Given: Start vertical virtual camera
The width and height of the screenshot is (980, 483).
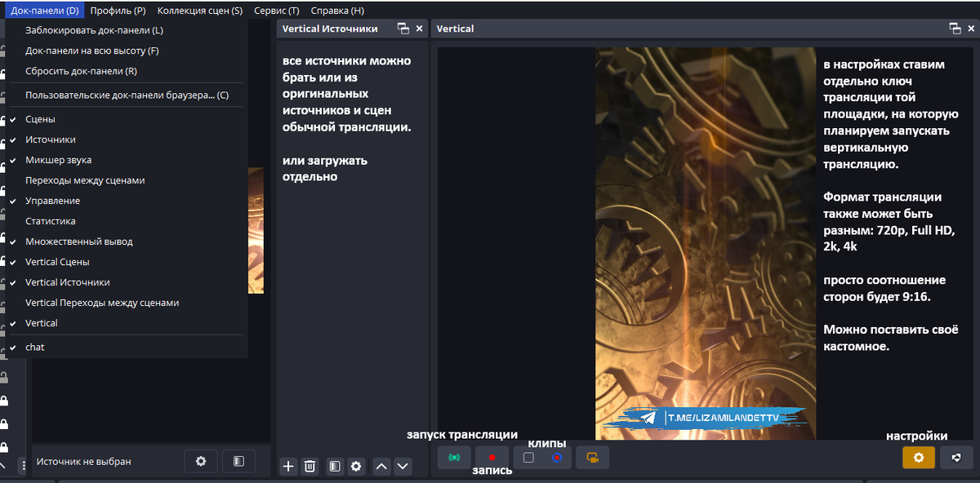Looking at the screenshot, I should coord(592,458).
